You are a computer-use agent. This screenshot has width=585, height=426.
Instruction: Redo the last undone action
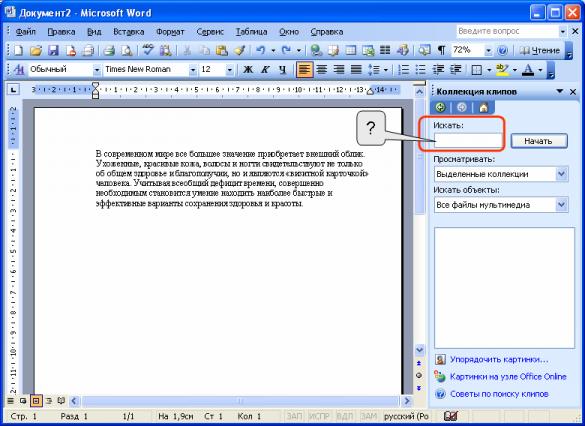[x=286, y=50]
